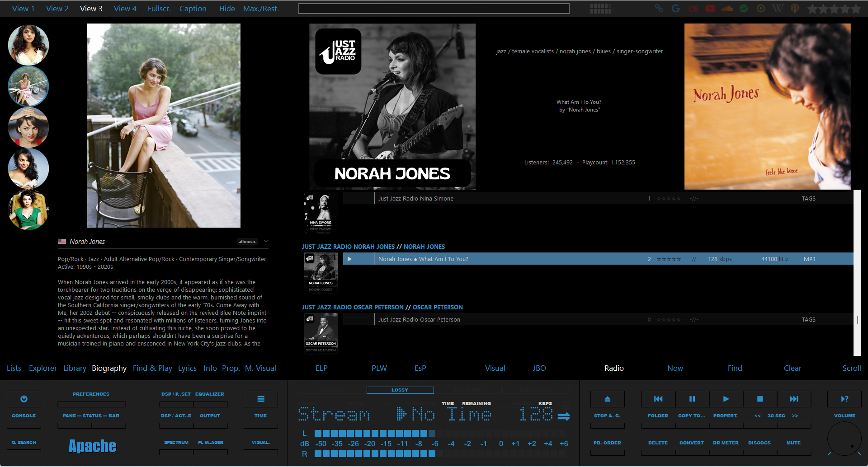Click the large play button in transport
Viewport: 868px width, 467px height.
click(x=726, y=399)
